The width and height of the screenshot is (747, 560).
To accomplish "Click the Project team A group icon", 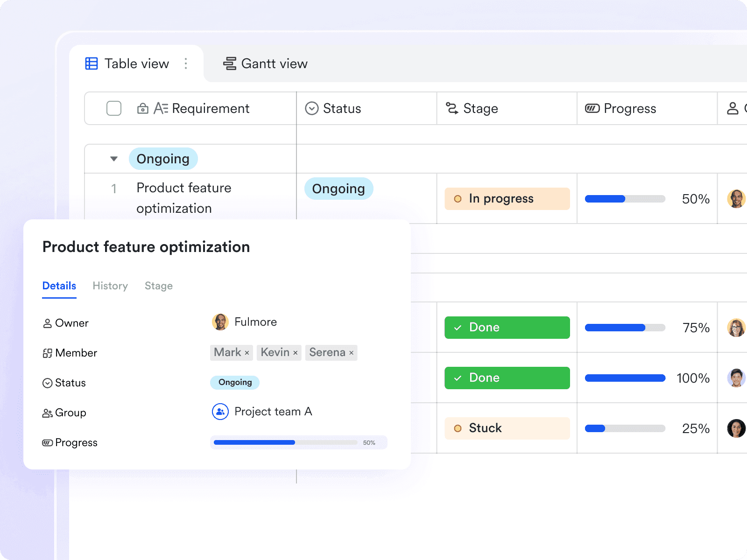I will coord(219,412).
